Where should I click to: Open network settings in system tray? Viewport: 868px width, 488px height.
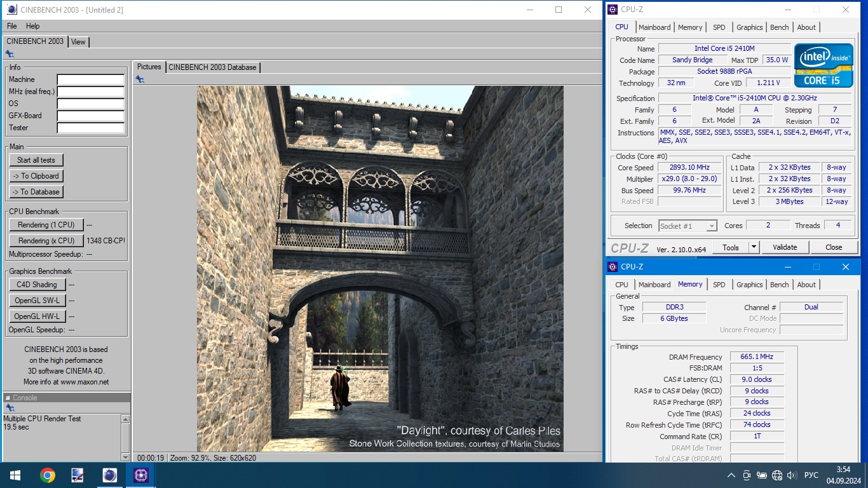(776, 475)
